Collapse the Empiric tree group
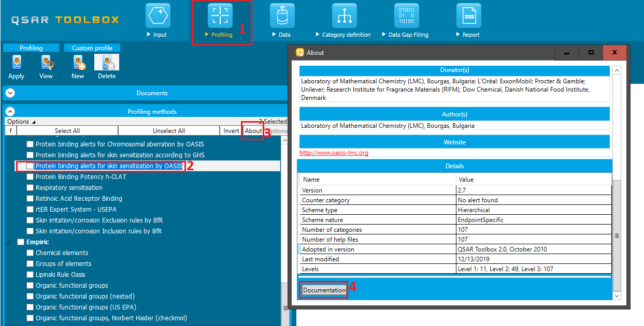 click(8, 242)
